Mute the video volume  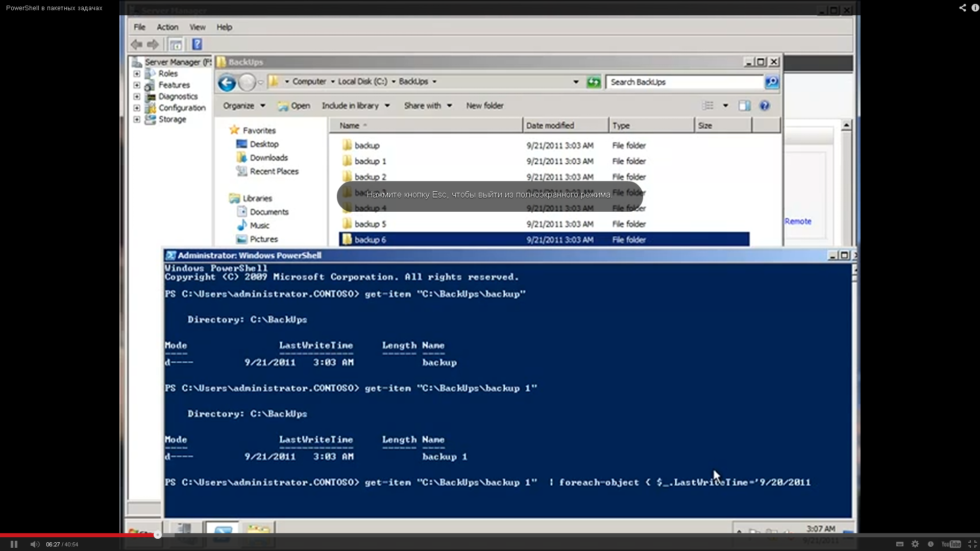click(34, 544)
